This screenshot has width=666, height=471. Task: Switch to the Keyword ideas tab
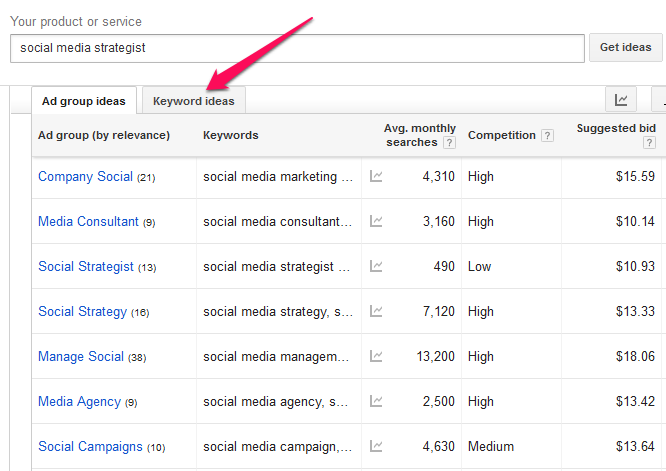[194, 101]
